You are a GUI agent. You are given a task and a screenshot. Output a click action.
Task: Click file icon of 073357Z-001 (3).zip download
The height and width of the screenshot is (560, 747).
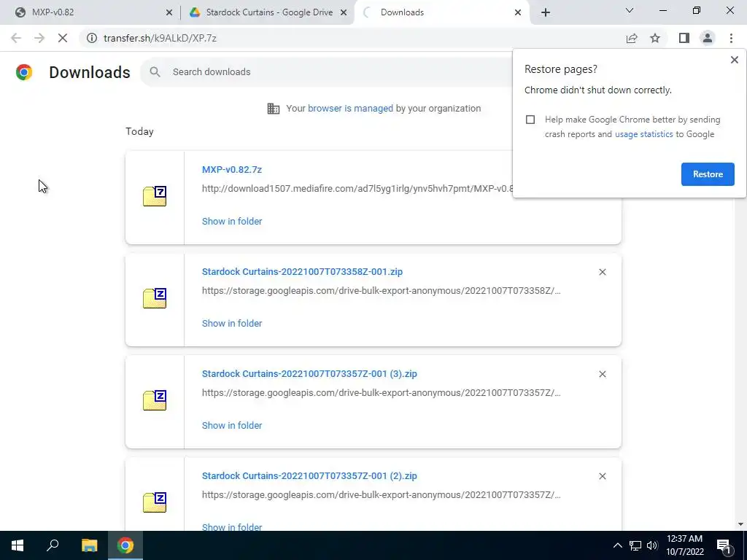click(x=155, y=400)
